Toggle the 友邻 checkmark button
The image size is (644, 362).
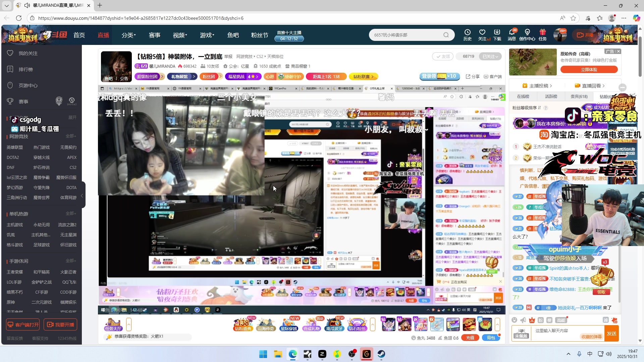pos(442,56)
